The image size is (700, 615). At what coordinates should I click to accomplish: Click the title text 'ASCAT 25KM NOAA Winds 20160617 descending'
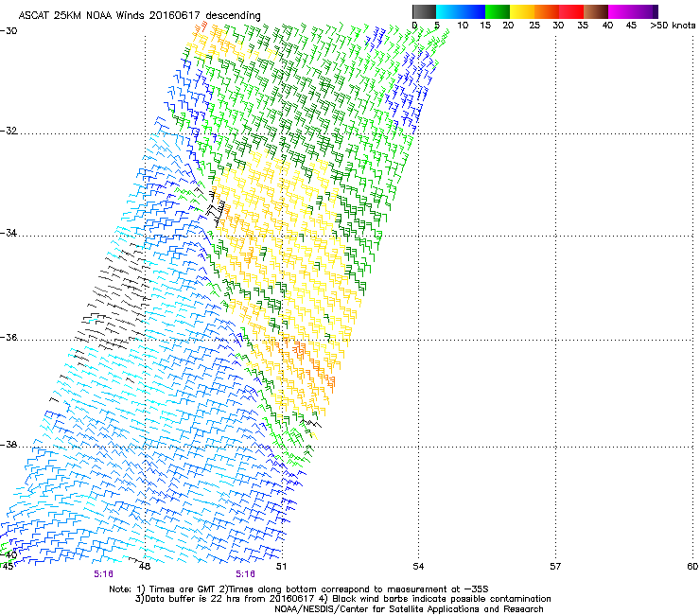139,15
